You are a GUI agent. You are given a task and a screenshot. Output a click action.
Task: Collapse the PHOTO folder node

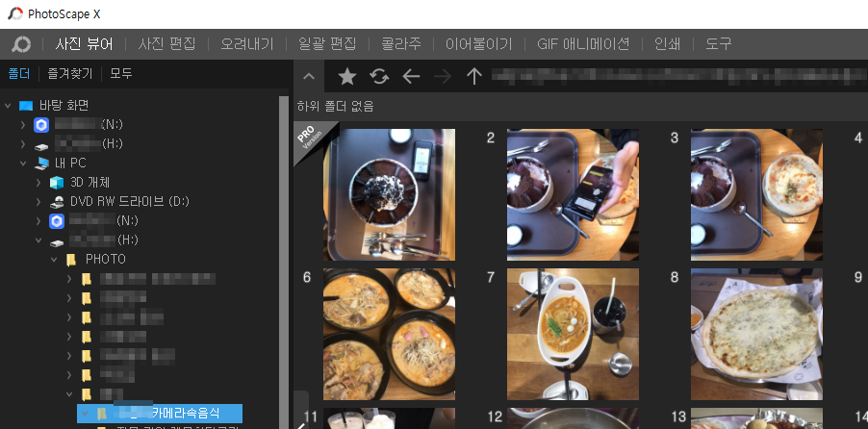point(54,259)
